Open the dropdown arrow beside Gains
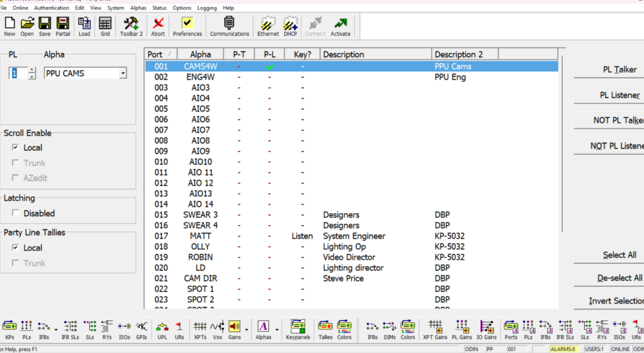 coord(246,329)
